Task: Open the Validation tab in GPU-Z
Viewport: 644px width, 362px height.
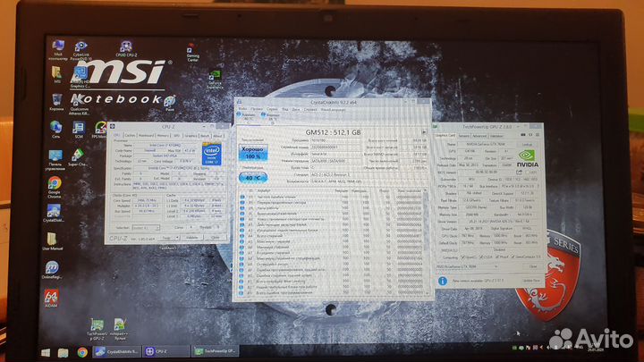Action: click(496, 136)
